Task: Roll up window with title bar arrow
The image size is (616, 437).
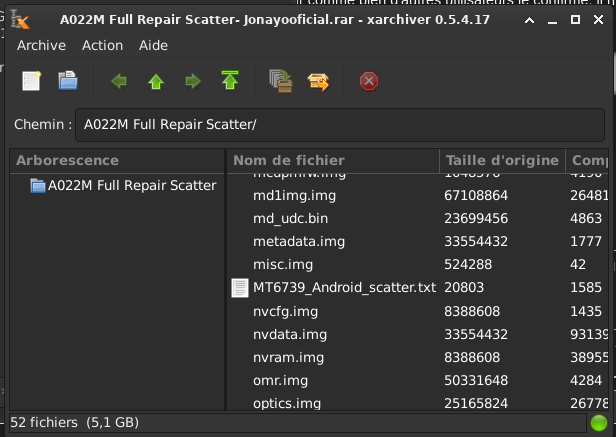Action: pyautogui.click(x=530, y=20)
